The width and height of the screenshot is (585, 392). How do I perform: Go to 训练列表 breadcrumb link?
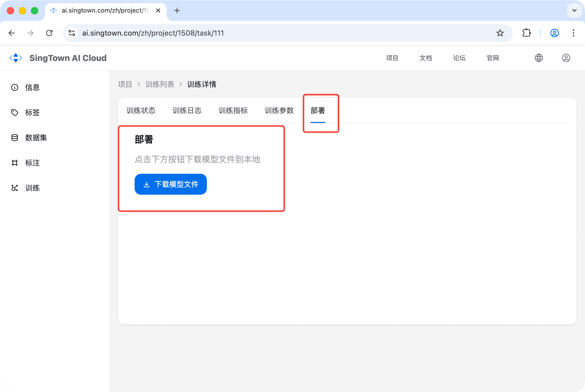click(160, 84)
